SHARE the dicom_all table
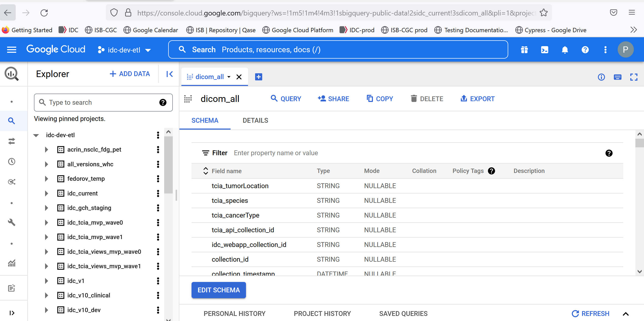 tap(333, 99)
